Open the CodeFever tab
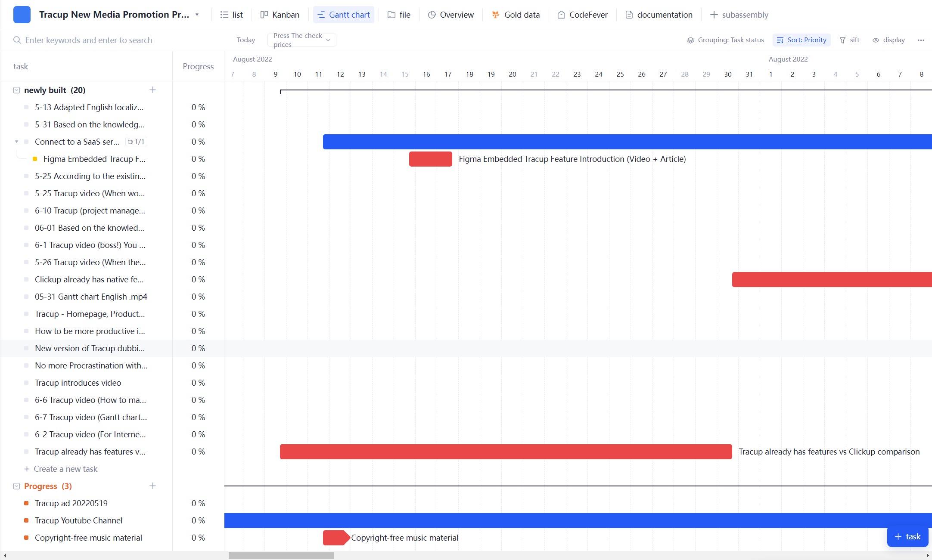Screen dimensions: 932x560 click(582, 15)
